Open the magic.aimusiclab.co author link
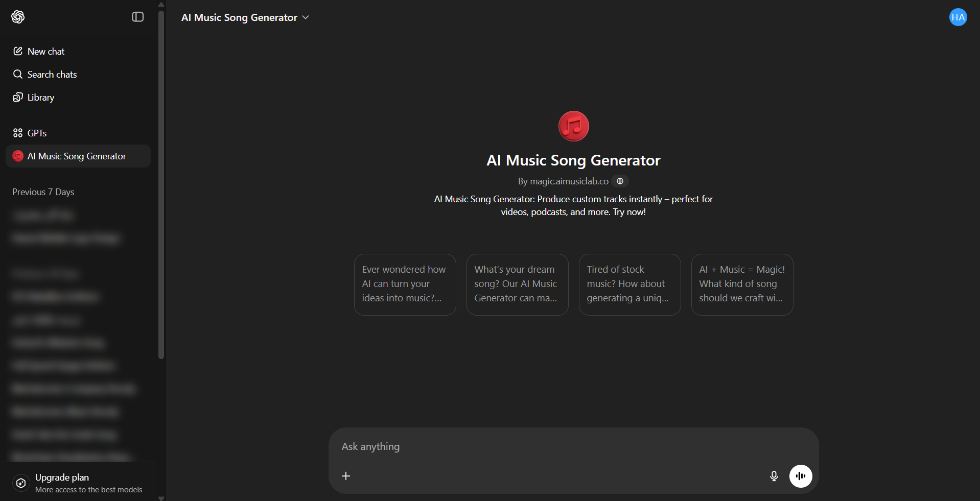Image resolution: width=980 pixels, height=501 pixels. (569, 181)
